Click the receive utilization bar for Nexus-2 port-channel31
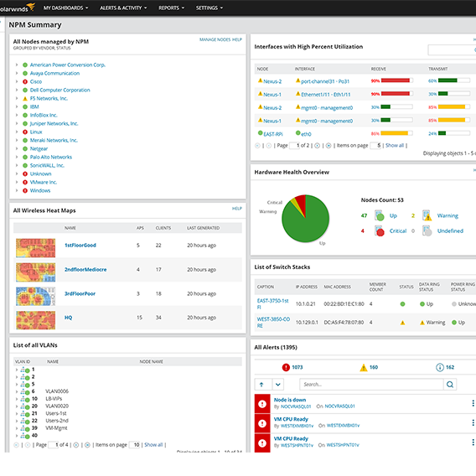 click(x=397, y=80)
